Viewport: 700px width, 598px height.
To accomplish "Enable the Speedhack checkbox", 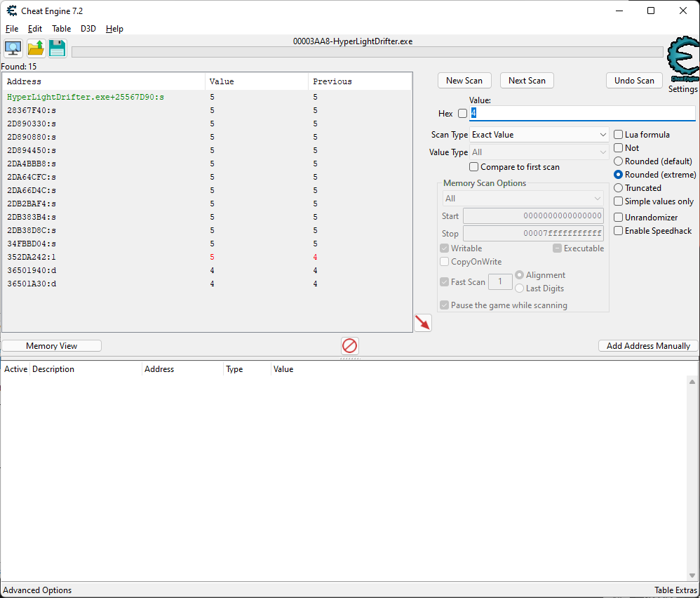I will (618, 231).
